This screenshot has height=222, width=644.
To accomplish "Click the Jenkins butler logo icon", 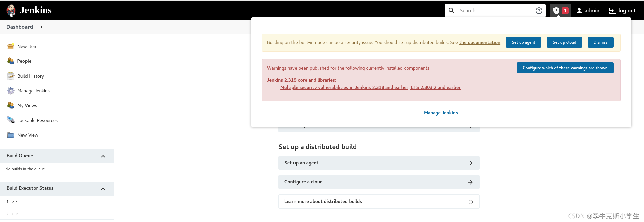I will click(x=11, y=10).
